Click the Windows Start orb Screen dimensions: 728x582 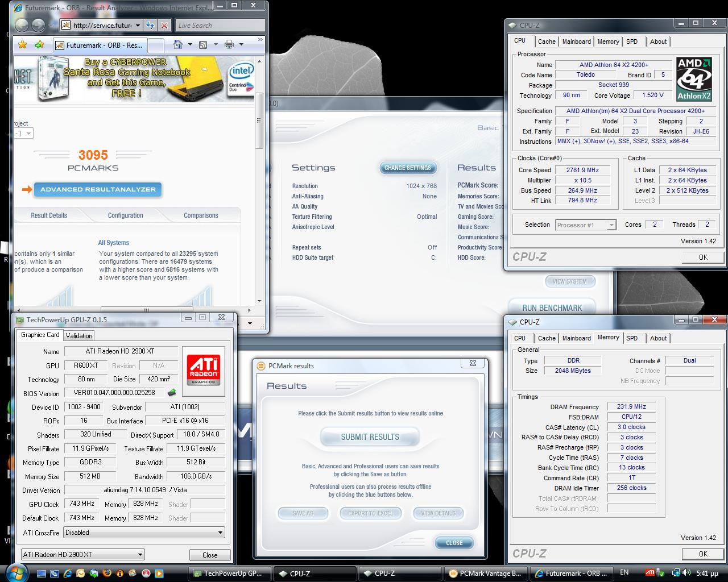(x=15, y=572)
